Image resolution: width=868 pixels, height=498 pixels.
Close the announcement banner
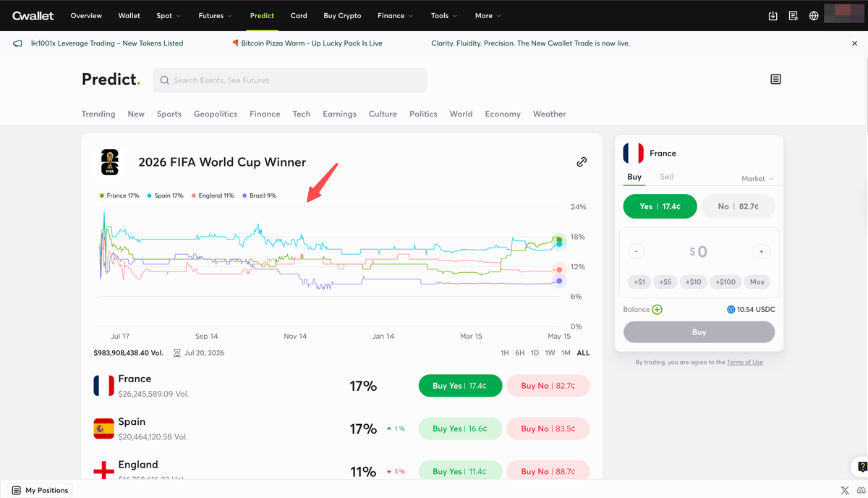point(854,43)
